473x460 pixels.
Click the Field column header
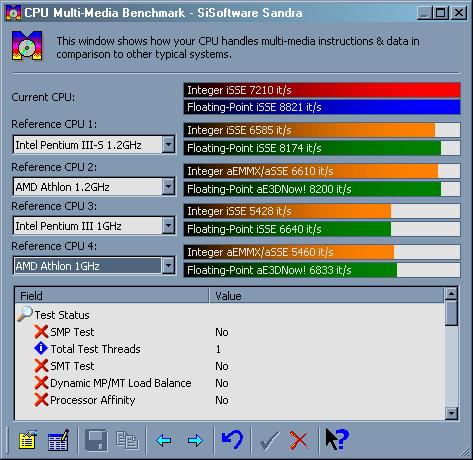click(112, 296)
